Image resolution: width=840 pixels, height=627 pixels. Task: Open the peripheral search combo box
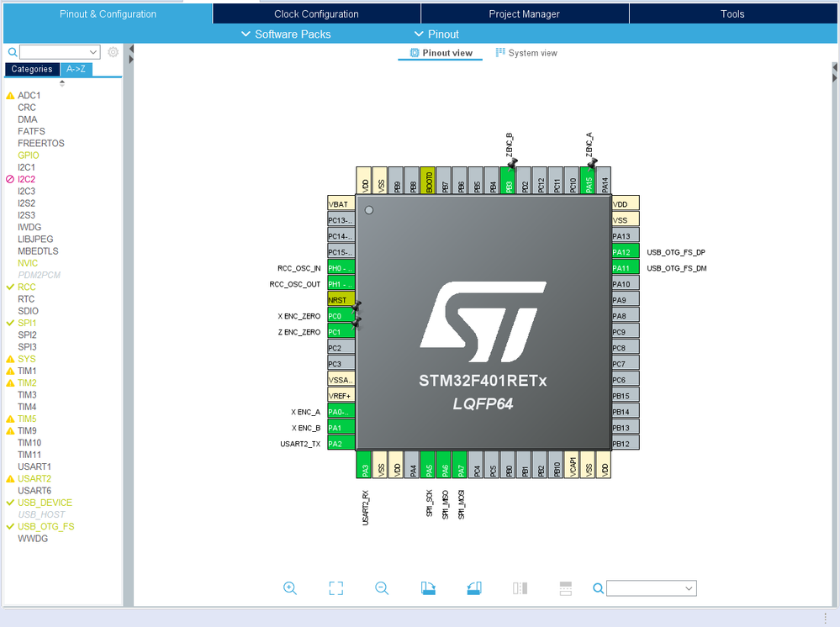tap(60, 52)
